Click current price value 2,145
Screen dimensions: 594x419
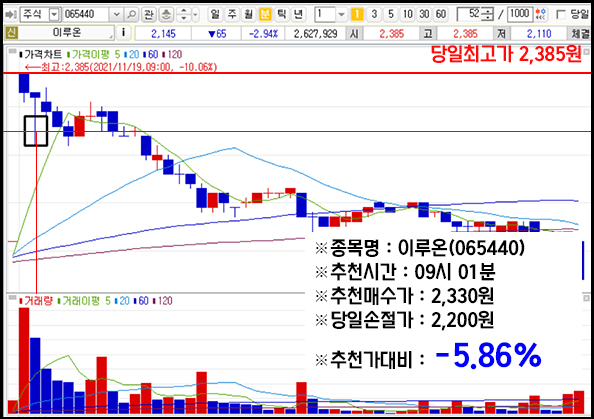pos(163,34)
